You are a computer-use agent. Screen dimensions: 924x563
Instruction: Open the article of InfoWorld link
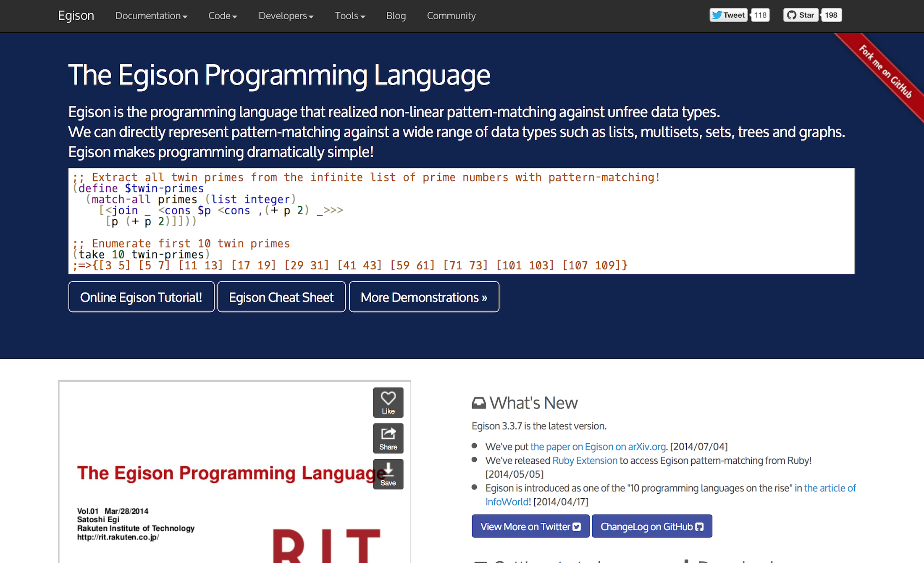point(830,488)
